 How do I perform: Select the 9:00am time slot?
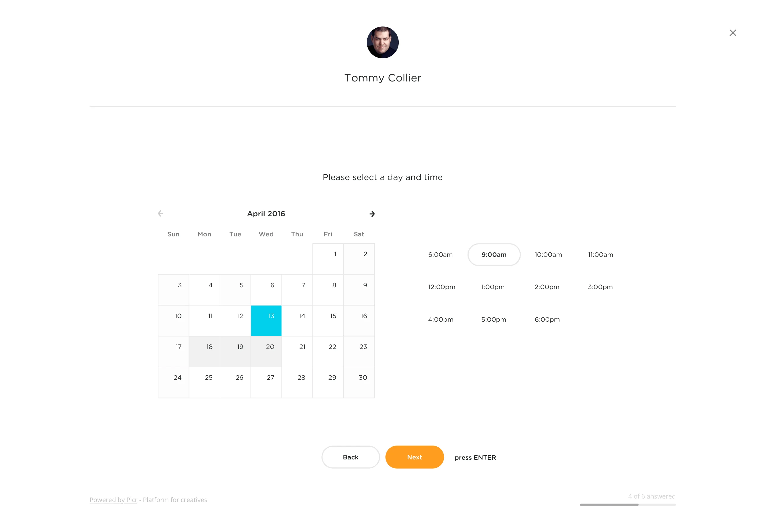coord(494,255)
